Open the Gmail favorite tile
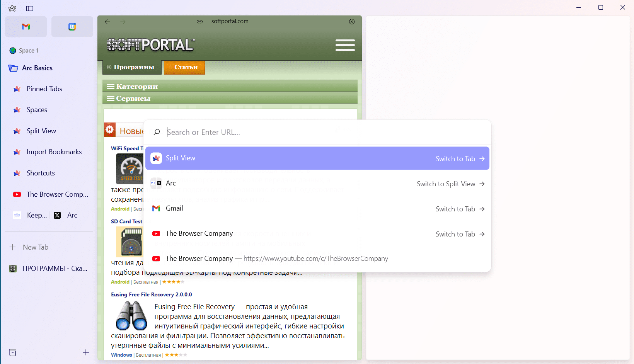Image resolution: width=634 pixels, height=364 pixels. (26, 27)
